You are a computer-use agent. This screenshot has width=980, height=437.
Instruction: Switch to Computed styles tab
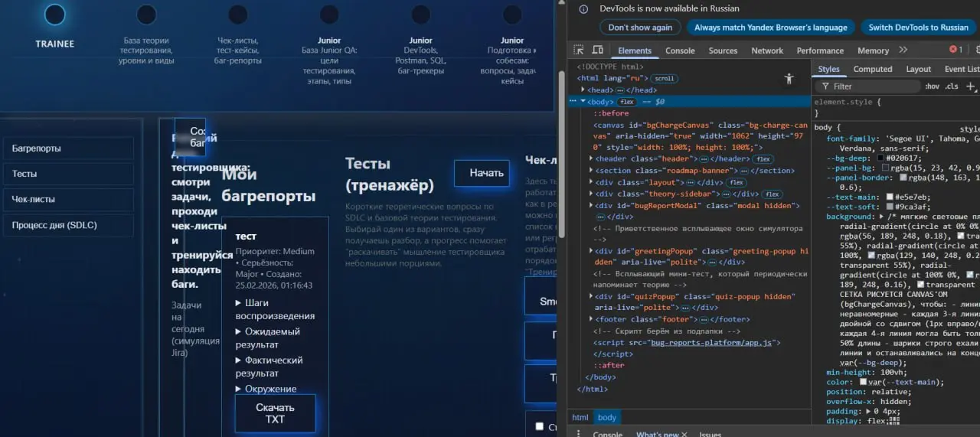873,69
